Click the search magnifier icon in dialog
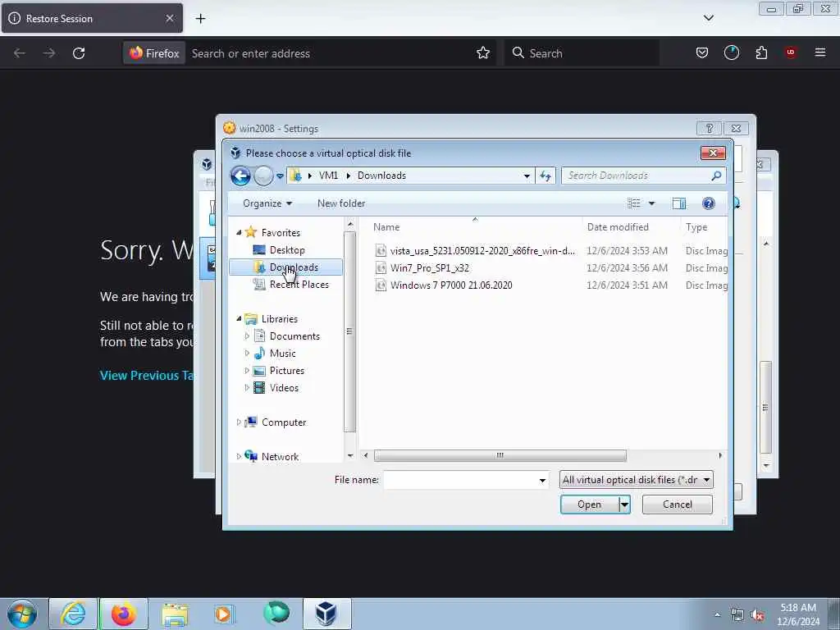 coord(716,176)
